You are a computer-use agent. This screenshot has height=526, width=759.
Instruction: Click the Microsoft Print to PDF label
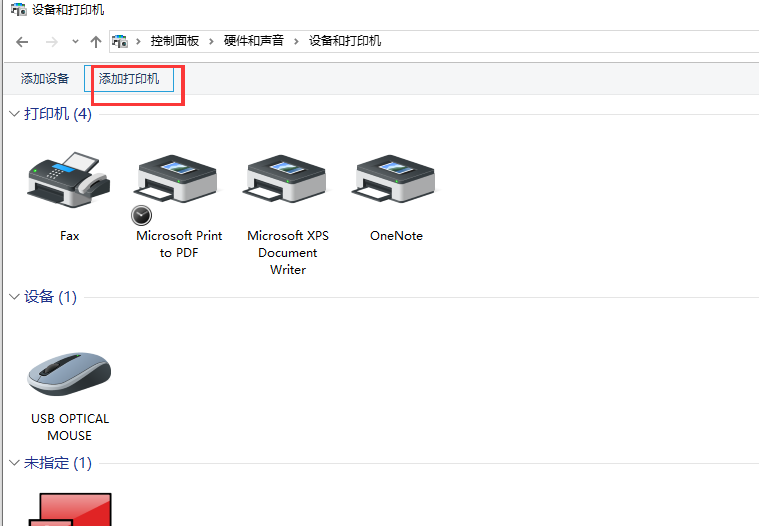[x=179, y=244]
